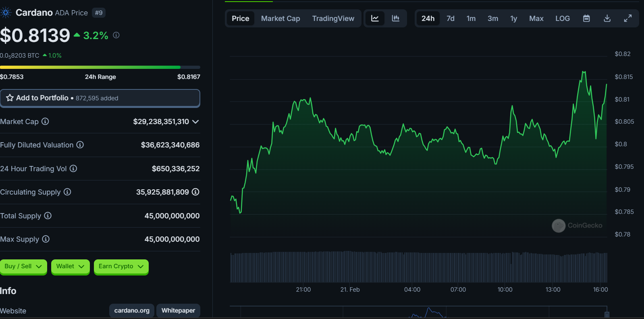Click the 24h Range progress bar
Image resolution: width=644 pixels, height=319 pixels.
tap(100, 67)
